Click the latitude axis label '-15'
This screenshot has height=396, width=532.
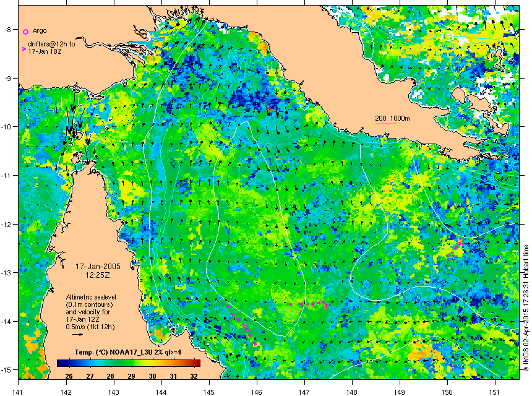click(x=7, y=369)
